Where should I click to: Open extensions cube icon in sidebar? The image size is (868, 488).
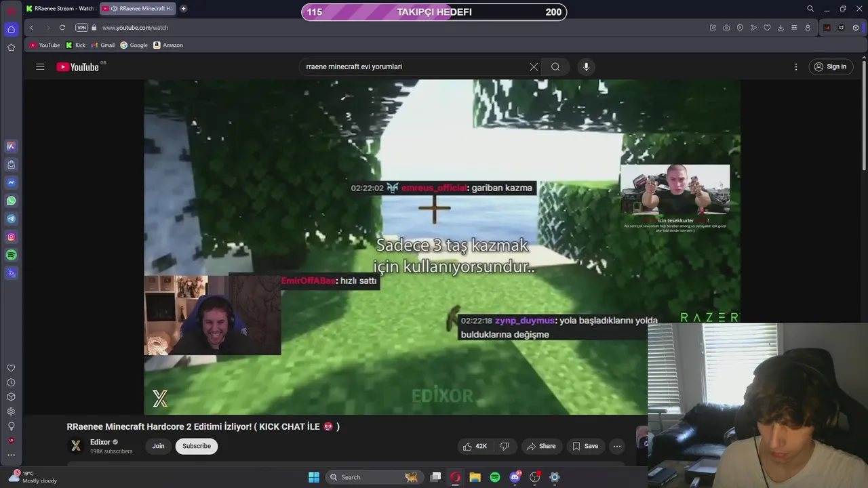click(11, 397)
